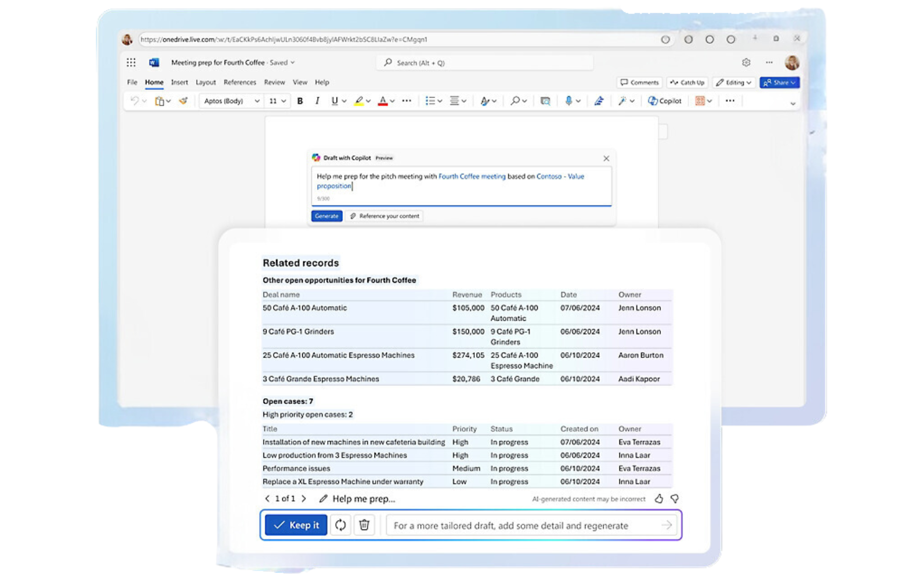Screen dimensions: 924x583
Task: Open the Editing mode dropdown
Action: [733, 83]
